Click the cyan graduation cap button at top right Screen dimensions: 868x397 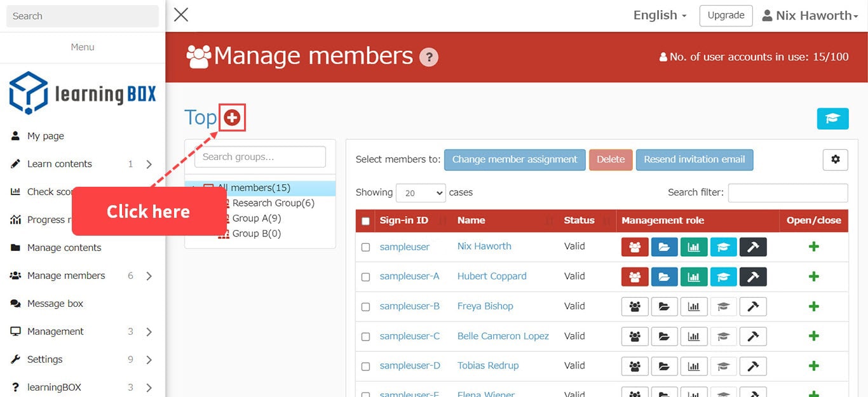point(832,119)
